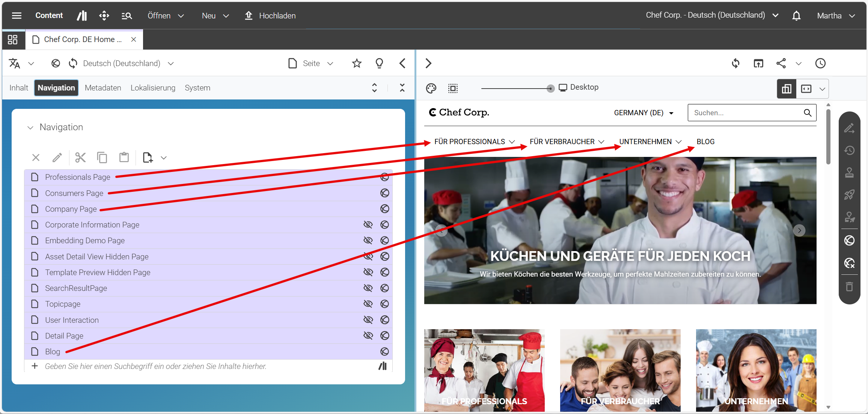Bookmark page with the star icon

(x=357, y=63)
